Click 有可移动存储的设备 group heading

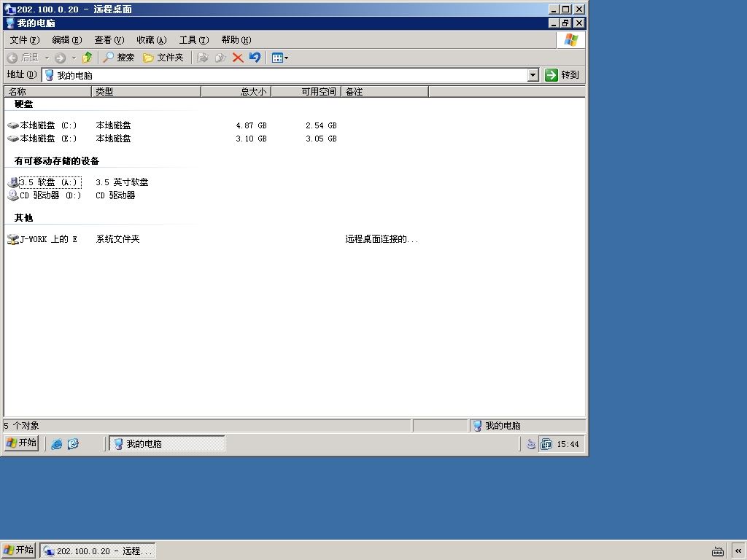(x=57, y=161)
